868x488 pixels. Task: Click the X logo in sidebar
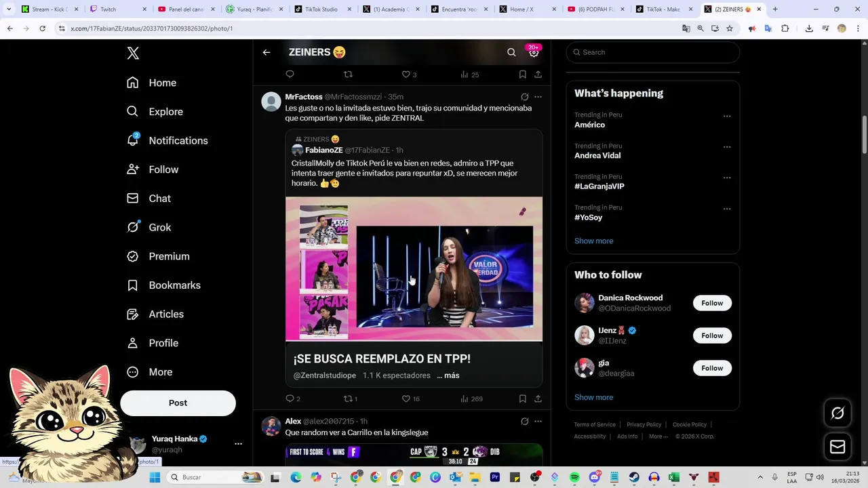click(x=133, y=53)
